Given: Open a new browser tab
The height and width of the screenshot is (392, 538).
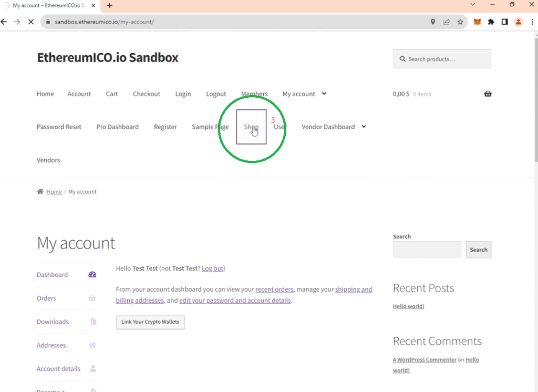Looking at the screenshot, I should tap(109, 5).
